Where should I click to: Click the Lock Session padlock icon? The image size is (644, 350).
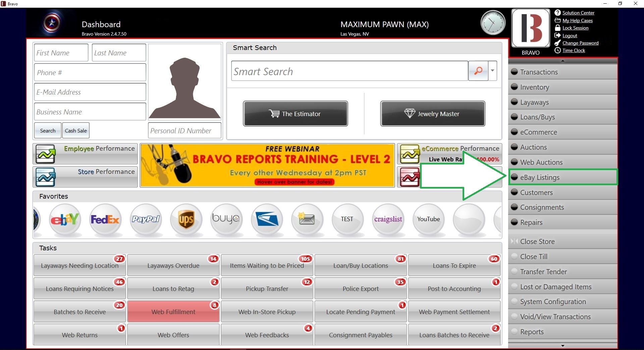pyautogui.click(x=557, y=28)
